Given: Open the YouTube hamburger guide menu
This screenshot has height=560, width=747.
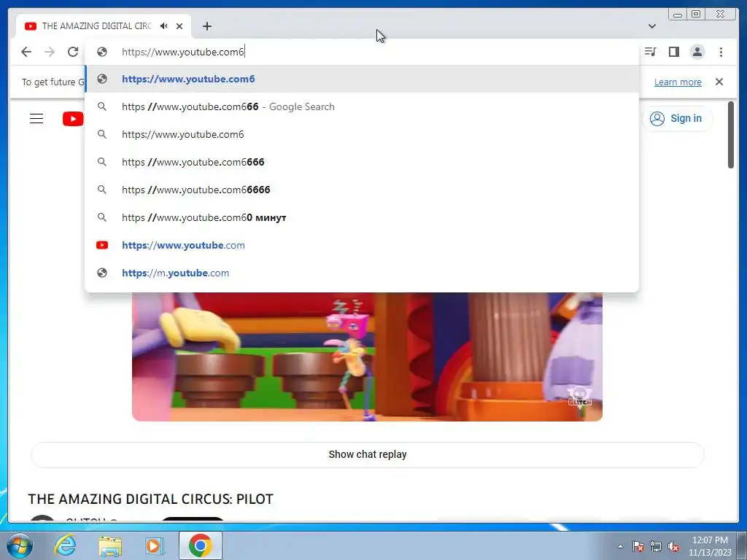Looking at the screenshot, I should tap(36, 119).
